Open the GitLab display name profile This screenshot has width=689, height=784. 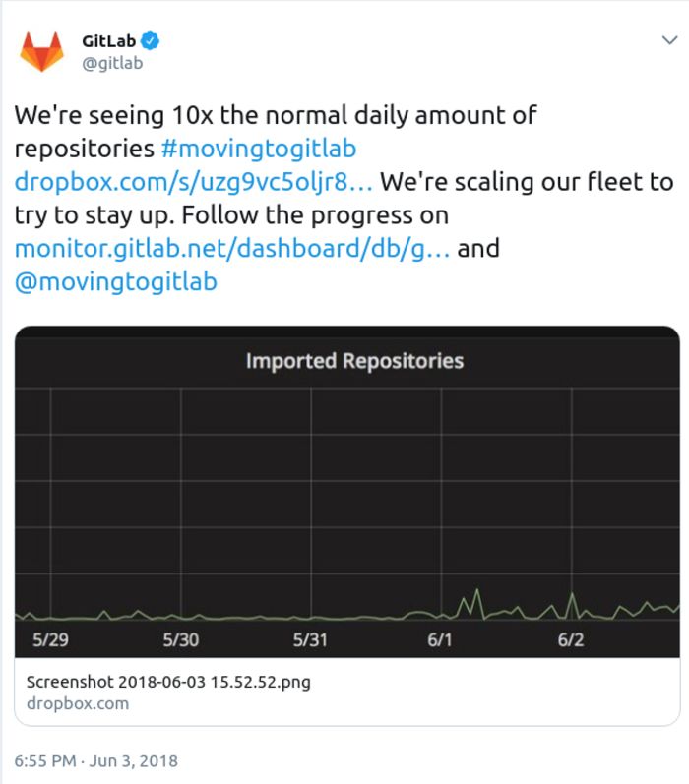click(x=108, y=41)
